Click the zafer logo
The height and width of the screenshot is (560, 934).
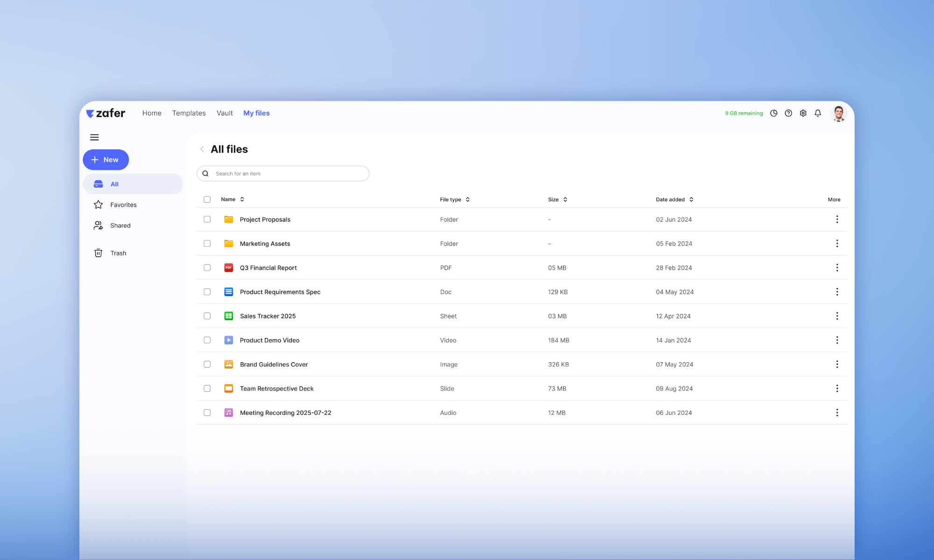[x=106, y=113]
